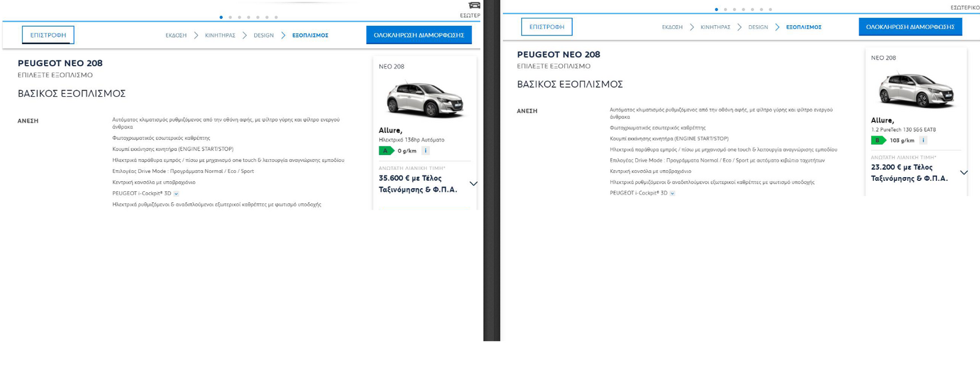Click ENGINE START/STOP line on electric page
980x369 pixels.
173,149
